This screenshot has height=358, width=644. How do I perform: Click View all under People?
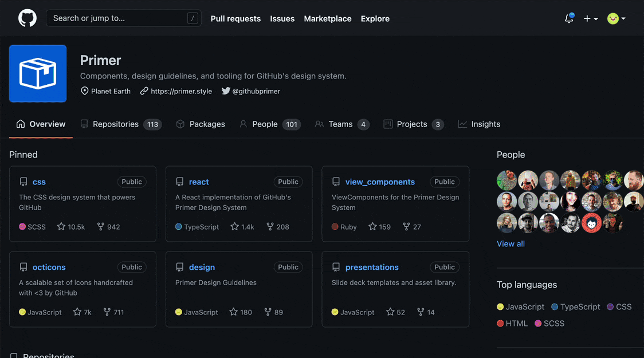pos(511,244)
